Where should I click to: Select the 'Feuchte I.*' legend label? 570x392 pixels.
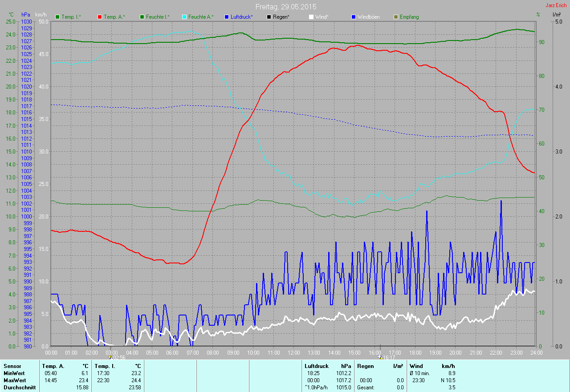(x=158, y=17)
